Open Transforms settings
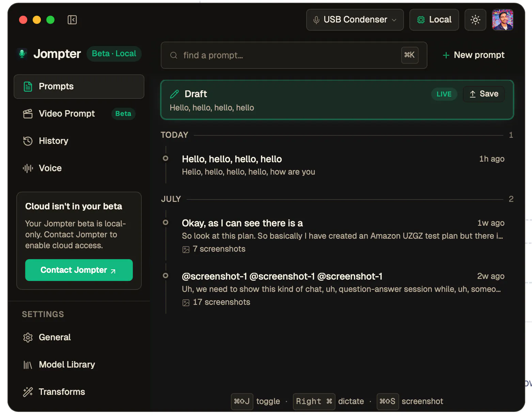The height and width of the screenshot is (416, 532). pyautogui.click(x=79, y=392)
